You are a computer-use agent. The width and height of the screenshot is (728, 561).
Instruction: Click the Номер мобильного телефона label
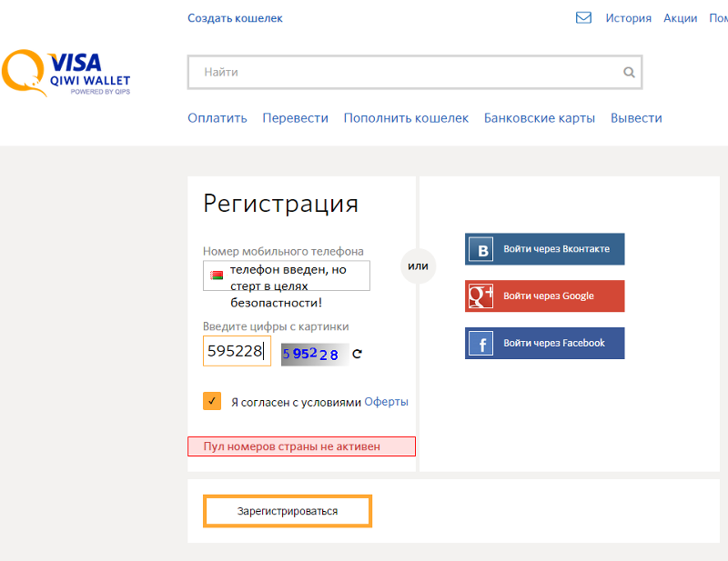(x=283, y=252)
